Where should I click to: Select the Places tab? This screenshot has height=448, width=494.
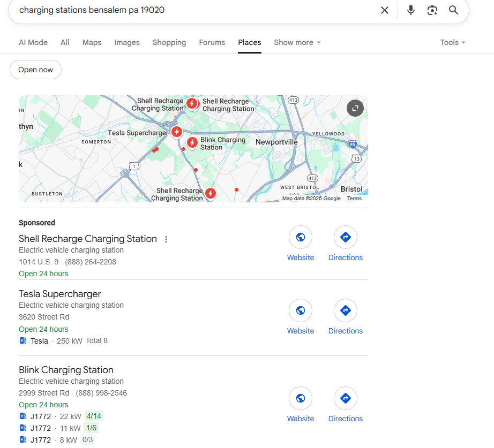[x=250, y=42]
